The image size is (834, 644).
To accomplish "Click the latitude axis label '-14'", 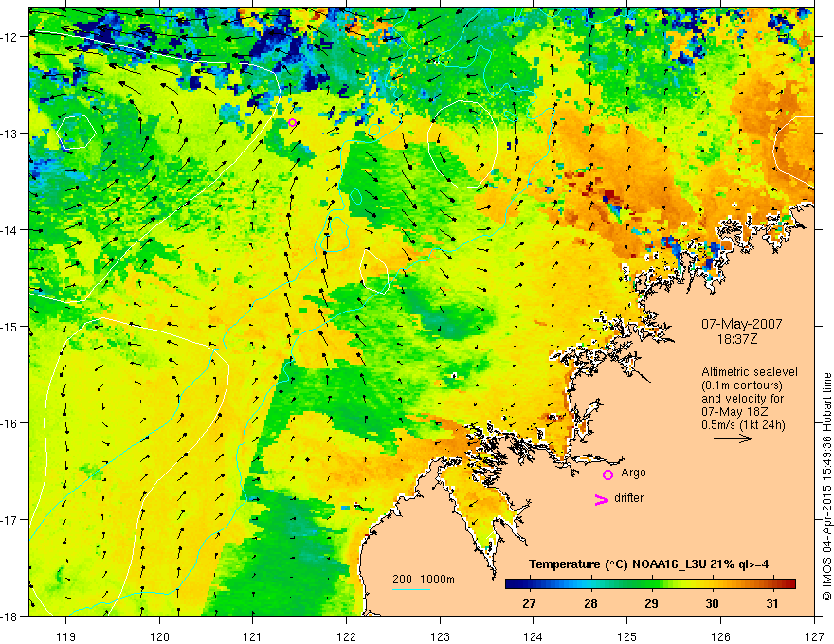I will 10,230.
